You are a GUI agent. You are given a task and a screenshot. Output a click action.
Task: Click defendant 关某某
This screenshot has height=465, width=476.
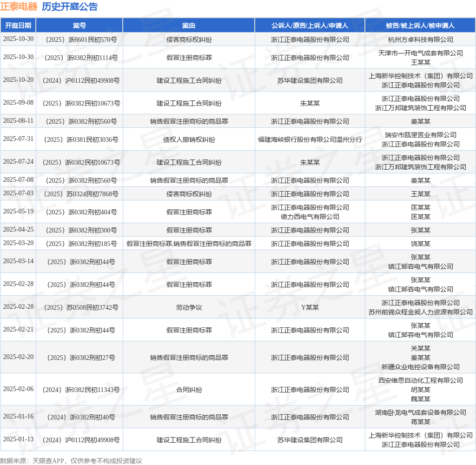420,348
